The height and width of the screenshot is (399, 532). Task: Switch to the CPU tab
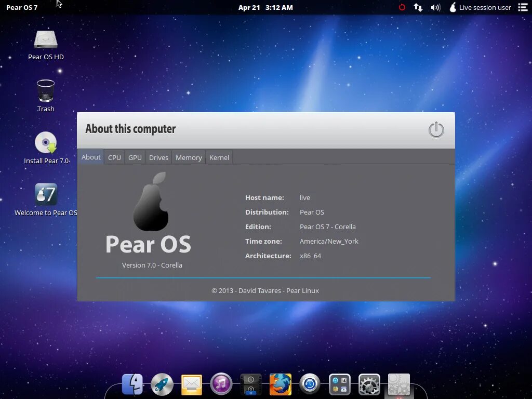(x=114, y=157)
